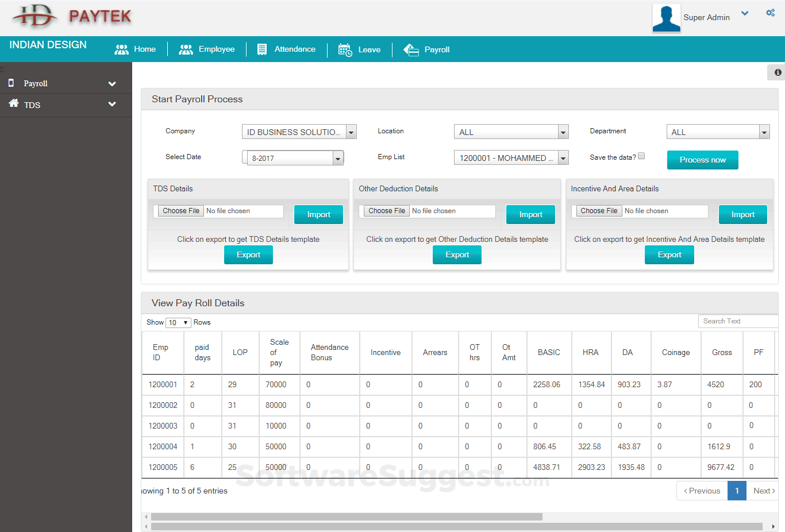Click the Leave calendar-clock icon
Screen dimensions: 785x532
(x=345, y=49)
